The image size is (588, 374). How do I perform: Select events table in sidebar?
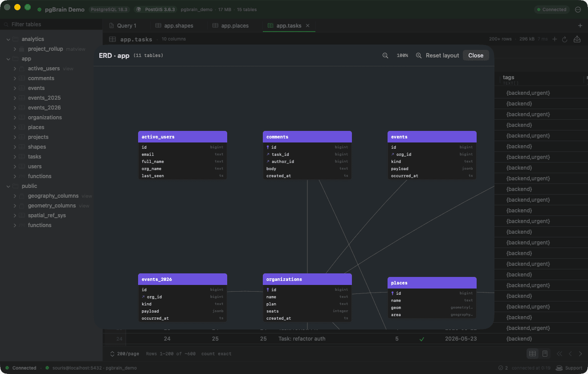pyautogui.click(x=36, y=88)
